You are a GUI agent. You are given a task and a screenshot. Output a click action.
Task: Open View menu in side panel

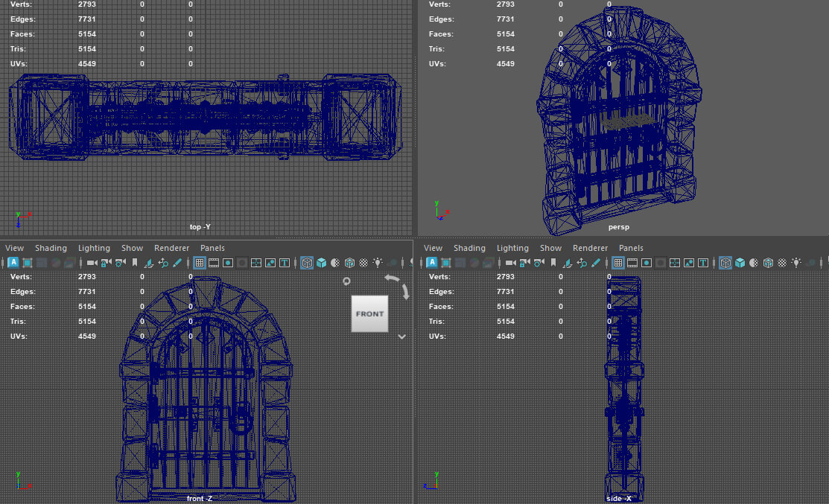pos(433,248)
